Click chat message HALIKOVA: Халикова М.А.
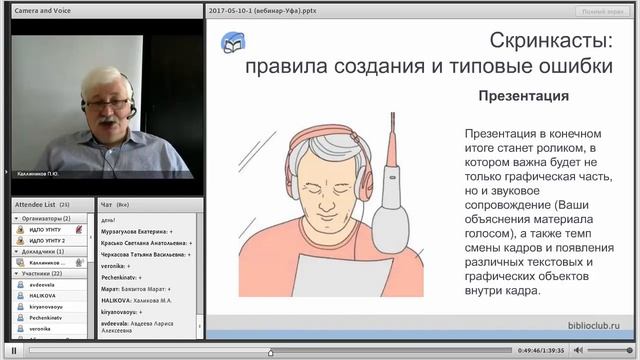This screenshot has width=640, height=360. pyautogui.click(x=136, y=300)
